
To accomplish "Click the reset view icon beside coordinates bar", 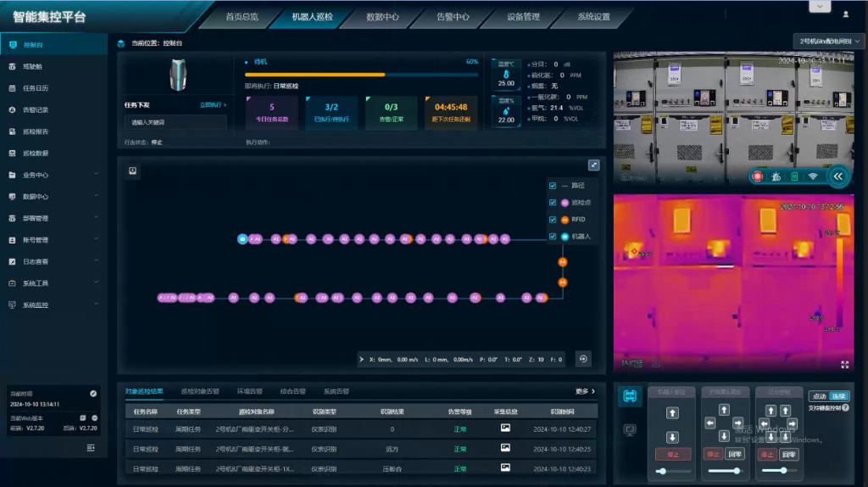I will [x=582, y=359].
